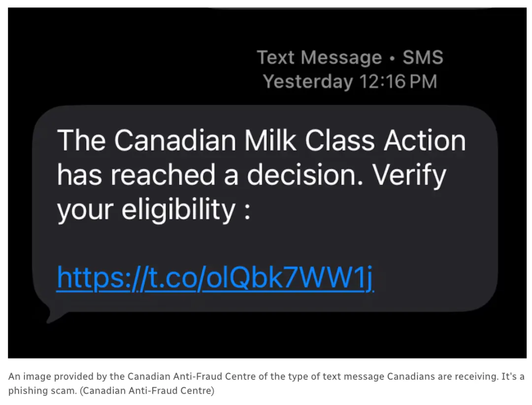The image size is (532, 405).
Task: Click the "olQbk7WW1j" part of the URL
Action: tap(285, 278)
